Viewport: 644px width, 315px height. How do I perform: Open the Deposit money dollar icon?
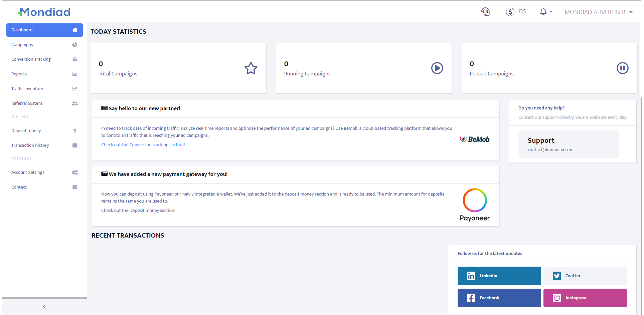coord(74,130)
